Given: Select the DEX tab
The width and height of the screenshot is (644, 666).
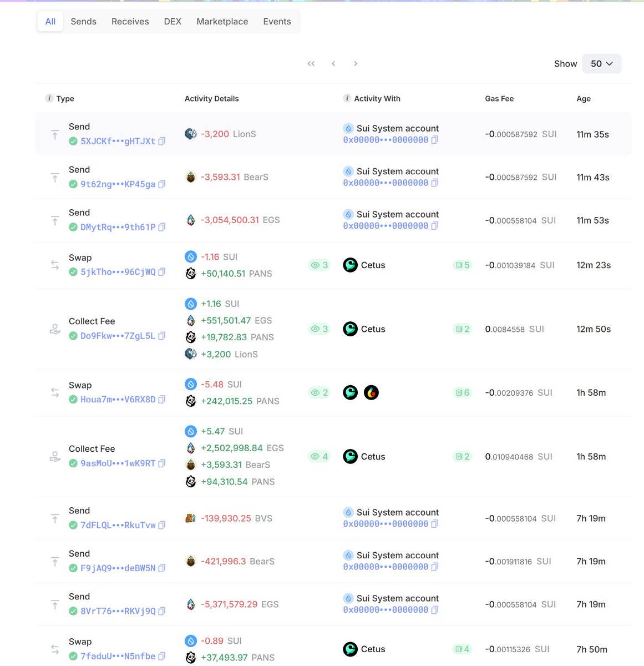Looking at the screenshot, I should click(173, 22).
